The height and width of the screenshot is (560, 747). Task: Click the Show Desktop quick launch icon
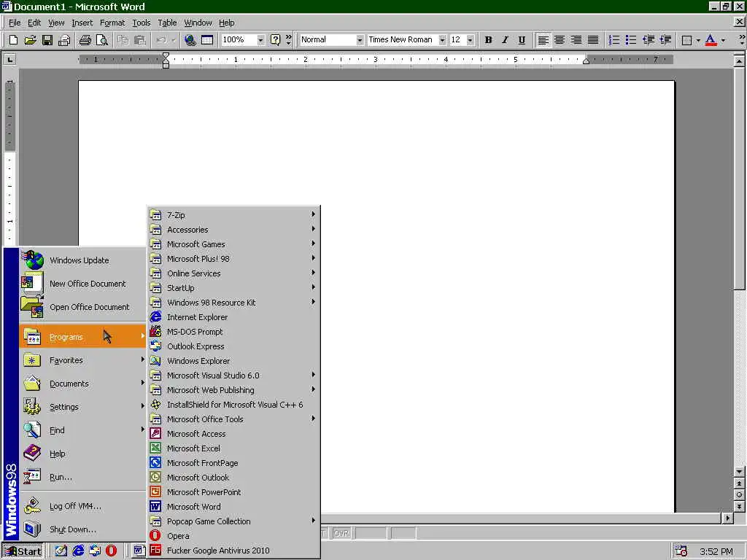(x=61, y=551)
